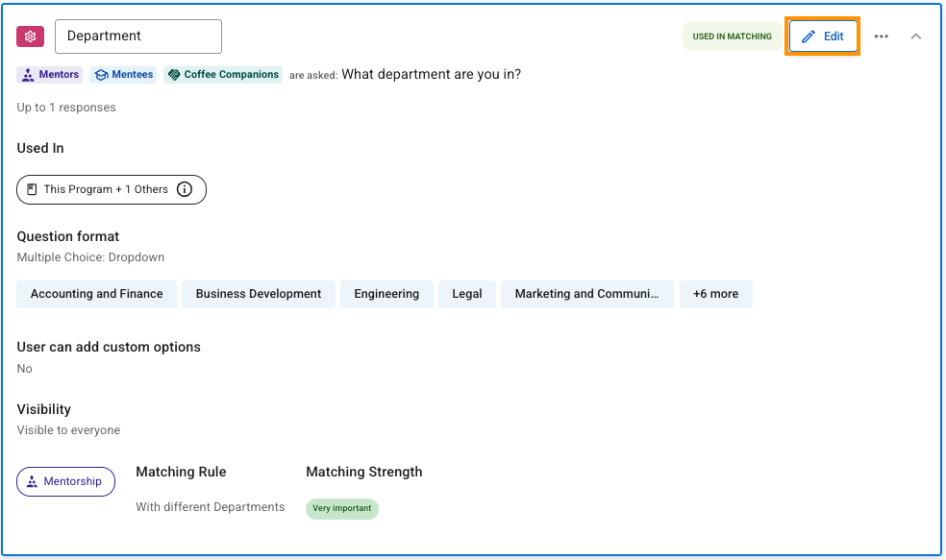Select the Marketing and Communications option chip
This screenshot has height=560, width=946.
coord(586,294)
